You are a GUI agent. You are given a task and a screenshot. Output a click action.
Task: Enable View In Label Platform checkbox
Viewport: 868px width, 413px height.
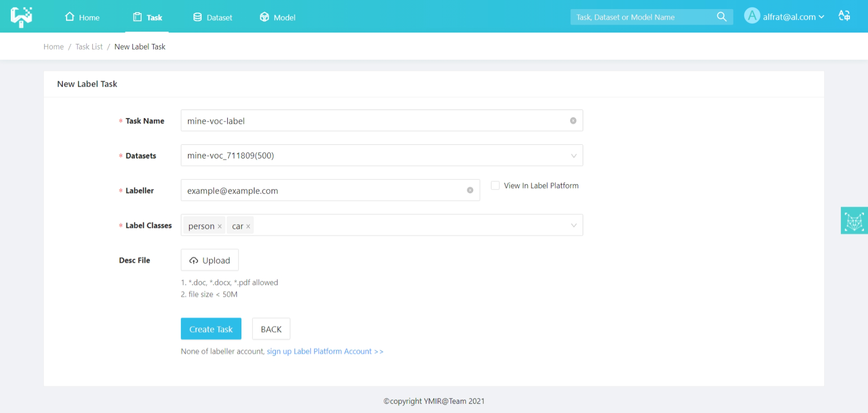(x=495, y=186)
